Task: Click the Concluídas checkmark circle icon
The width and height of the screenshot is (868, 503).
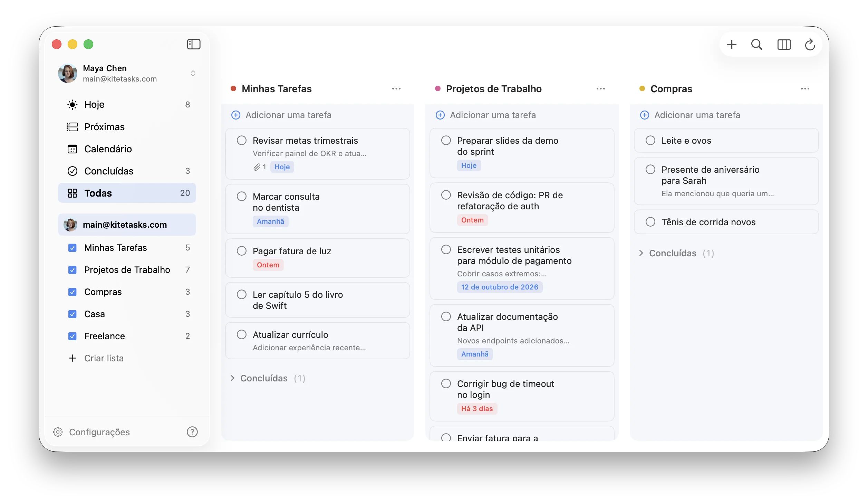Action: [x=72, y=171]
